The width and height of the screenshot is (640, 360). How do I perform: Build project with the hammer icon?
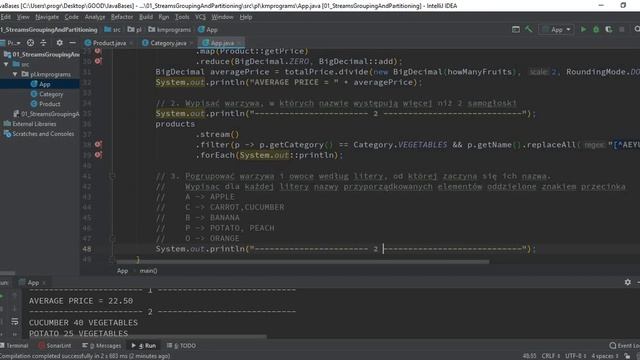click(529, 29)
